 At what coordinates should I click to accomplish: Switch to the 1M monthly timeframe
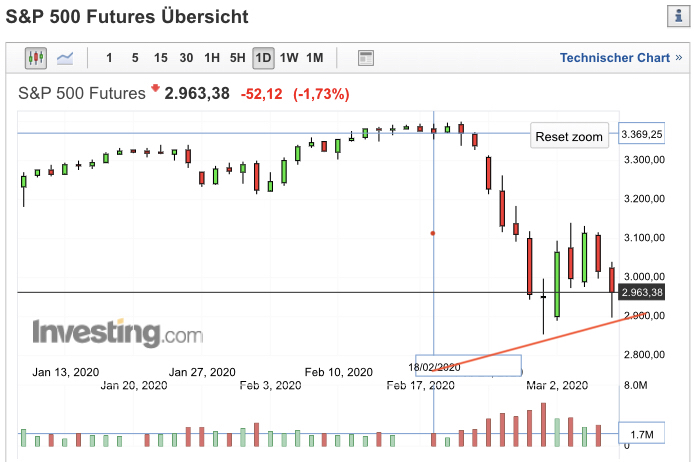pos(315,58)
